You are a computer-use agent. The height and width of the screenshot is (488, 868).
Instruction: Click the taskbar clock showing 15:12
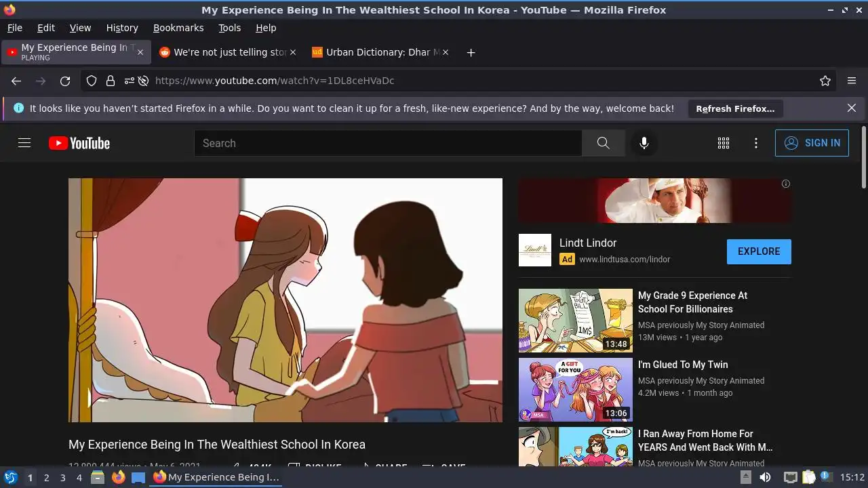[x=852, y=477]
